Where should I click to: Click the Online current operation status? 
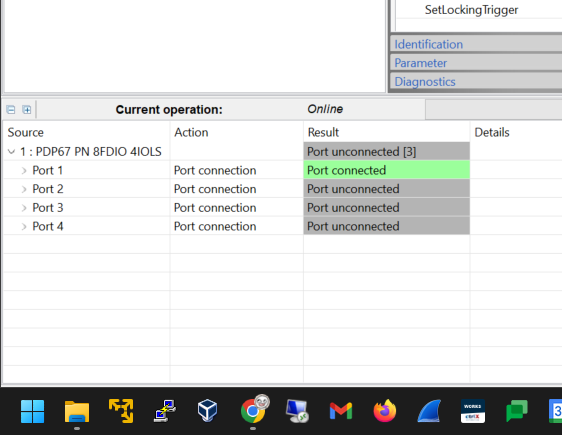pyautogui.click(x=325, y=109)
